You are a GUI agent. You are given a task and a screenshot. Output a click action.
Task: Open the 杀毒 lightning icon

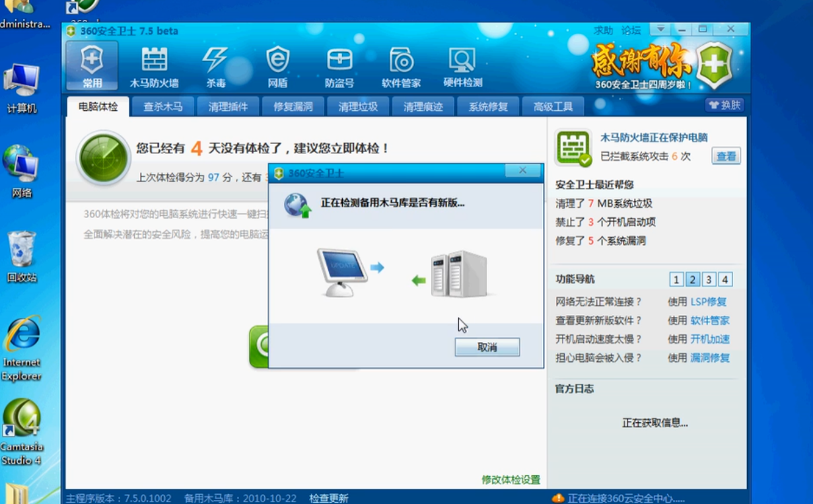215,66
